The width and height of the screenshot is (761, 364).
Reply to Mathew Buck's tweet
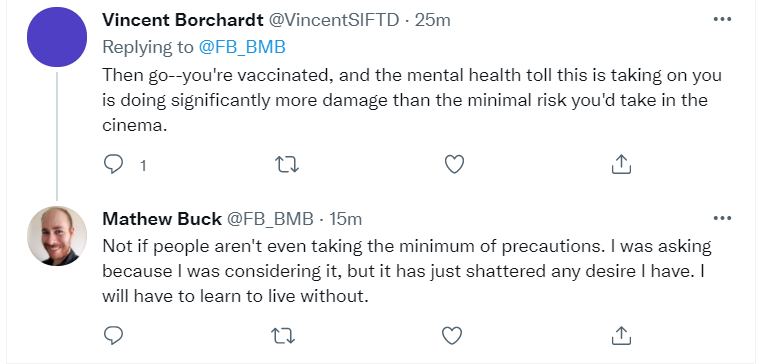click(x=114, y=335)
